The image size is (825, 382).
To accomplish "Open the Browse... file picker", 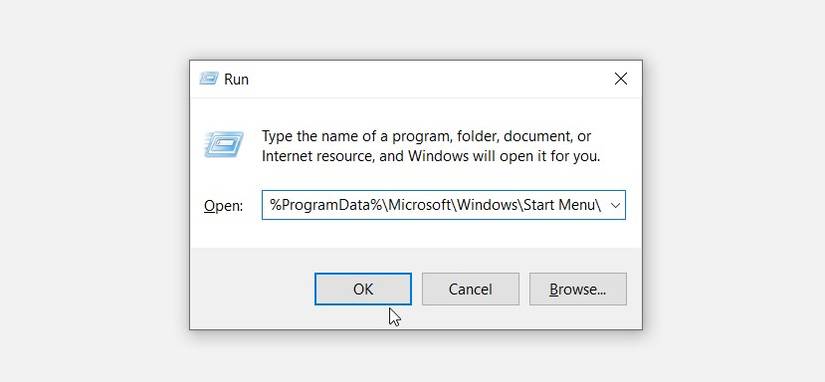I will tap(578, 289).
